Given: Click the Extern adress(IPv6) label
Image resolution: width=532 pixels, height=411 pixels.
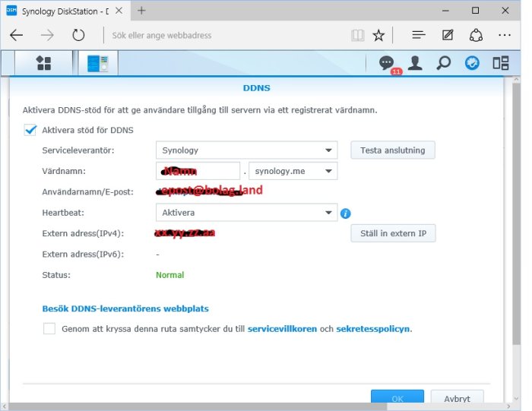Looking at the screenshot, I should point(83,255).
